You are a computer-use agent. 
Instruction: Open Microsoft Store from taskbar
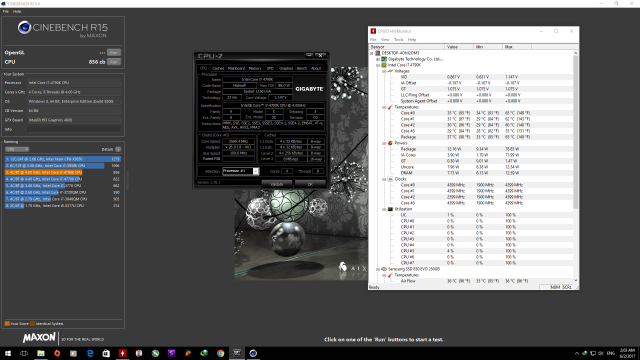pos(106,353)
